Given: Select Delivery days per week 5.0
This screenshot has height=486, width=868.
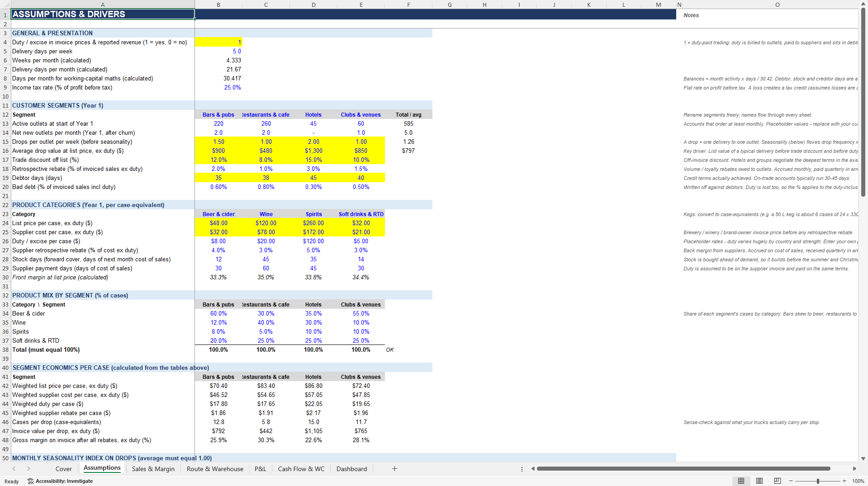Looking at the screenshot, I should [x=218, y=51].
